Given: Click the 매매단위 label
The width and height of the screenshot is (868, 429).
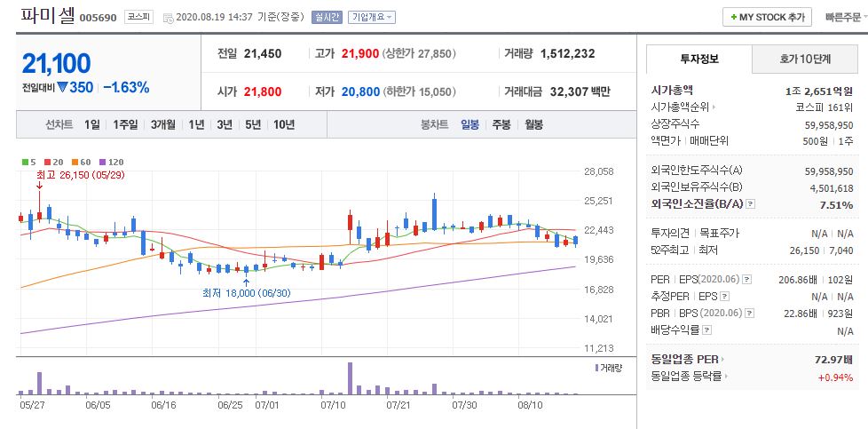Looking at the screenshot, I should tap(710, 141).
